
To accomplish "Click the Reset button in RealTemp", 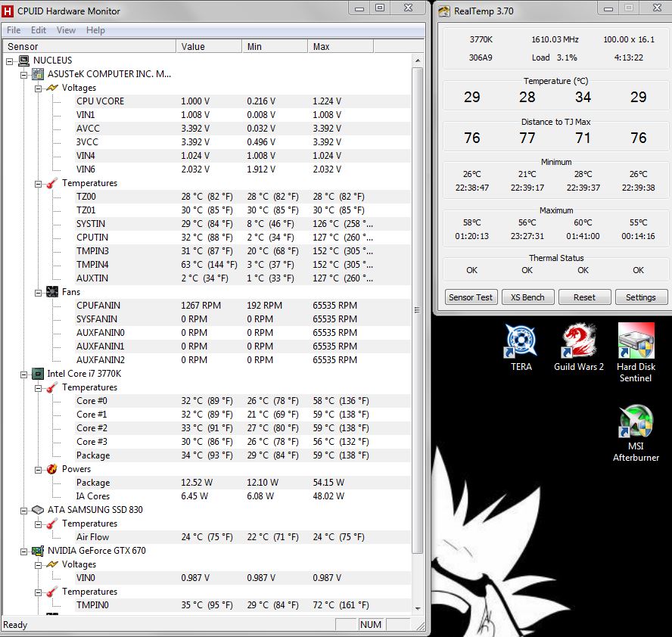I will coord(584,297).
